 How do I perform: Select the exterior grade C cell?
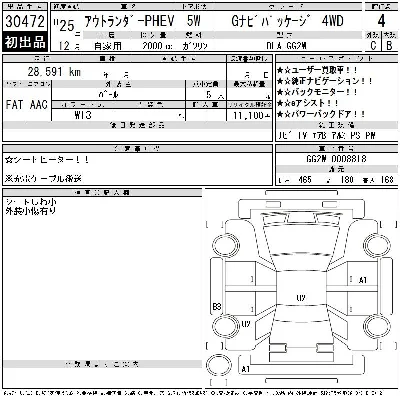[x=373, y=45]
